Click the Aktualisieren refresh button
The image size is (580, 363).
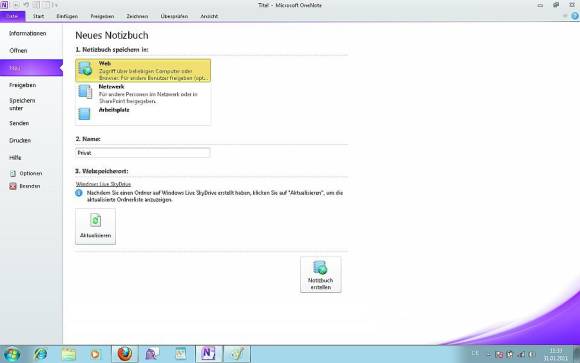coord(95,226)
